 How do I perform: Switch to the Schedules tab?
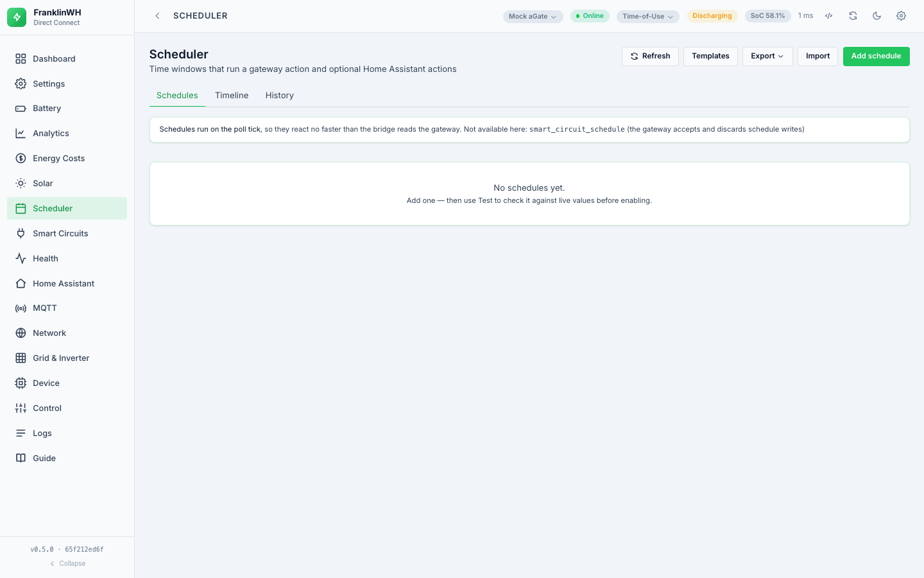[177, 95]
